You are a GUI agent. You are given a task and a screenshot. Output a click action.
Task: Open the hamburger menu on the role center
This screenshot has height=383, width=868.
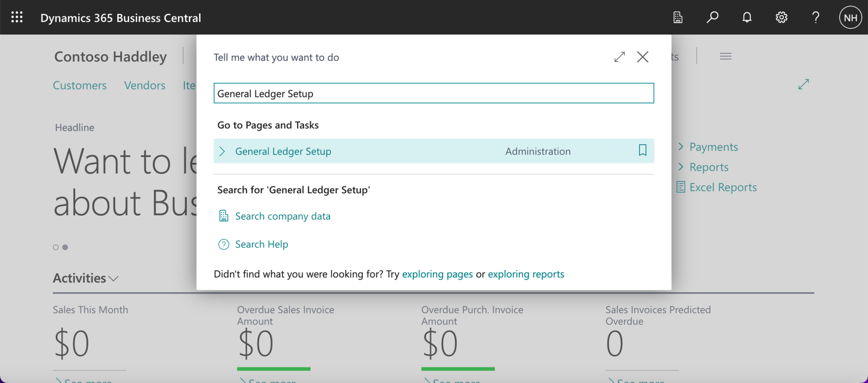[x=726, y=57]
